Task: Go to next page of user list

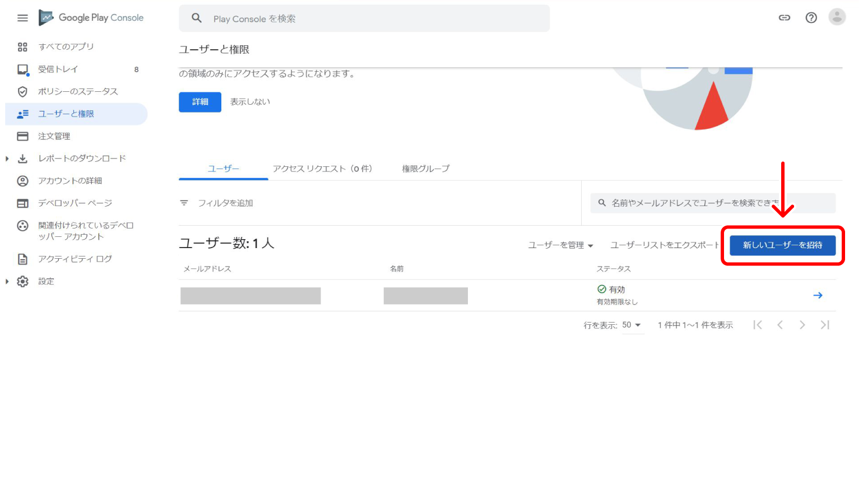Action: pyautogui.click(x=802, y=325)
